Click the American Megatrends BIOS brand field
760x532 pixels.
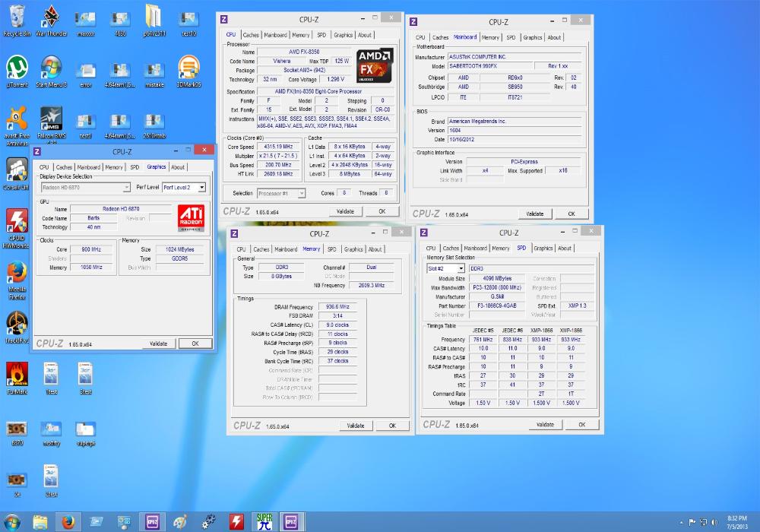[515, 121]
